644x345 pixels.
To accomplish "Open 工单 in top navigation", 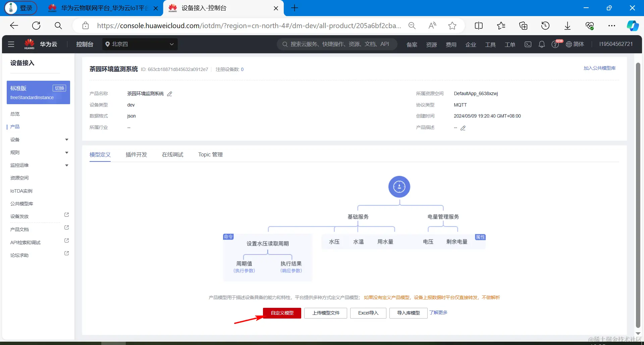I will click(x=510, y=45).
